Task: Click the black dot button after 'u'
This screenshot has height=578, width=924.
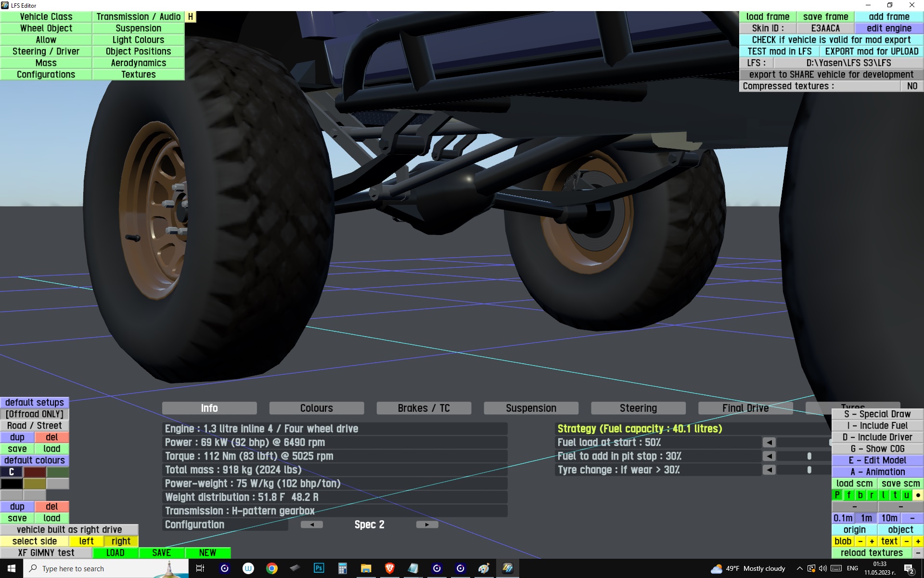Action: pyautogui.click(x=918, y=495)
